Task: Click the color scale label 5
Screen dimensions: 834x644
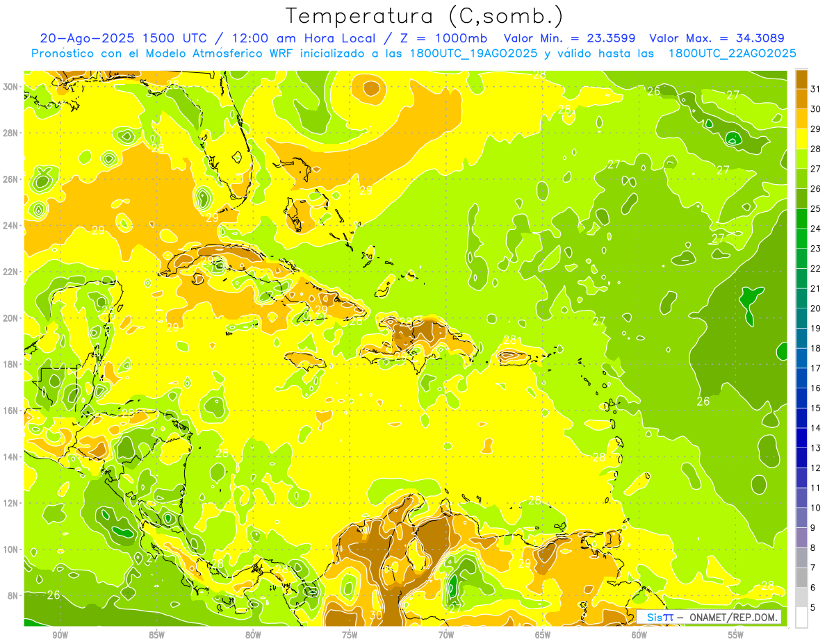Action: (x=814, y=608)
